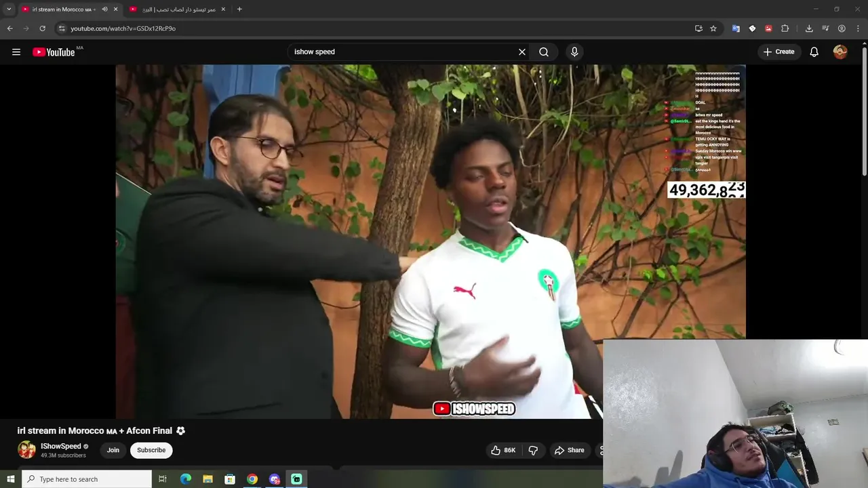Open the YouTube account avatar menu
The width and height of the screenshot is (868, 488).
840,52
